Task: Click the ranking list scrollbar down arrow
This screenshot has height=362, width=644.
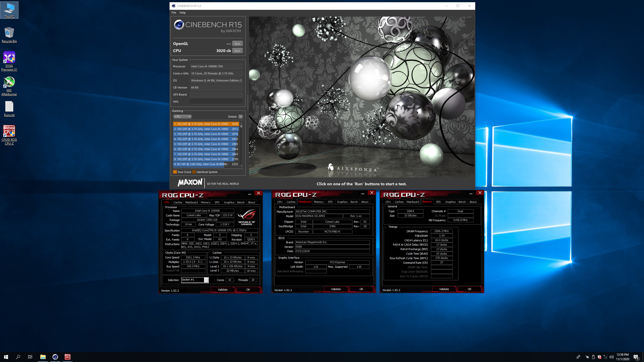Action: pyautogui.click(x=241, y=166)
